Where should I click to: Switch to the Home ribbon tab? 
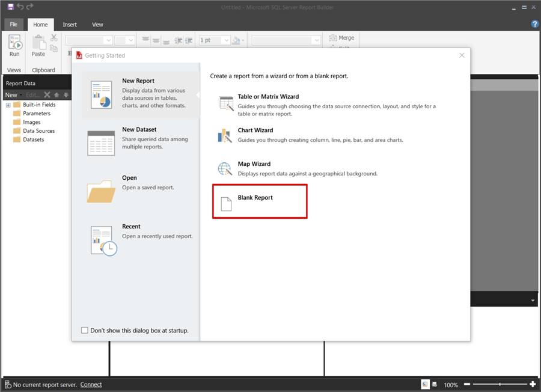40,25
